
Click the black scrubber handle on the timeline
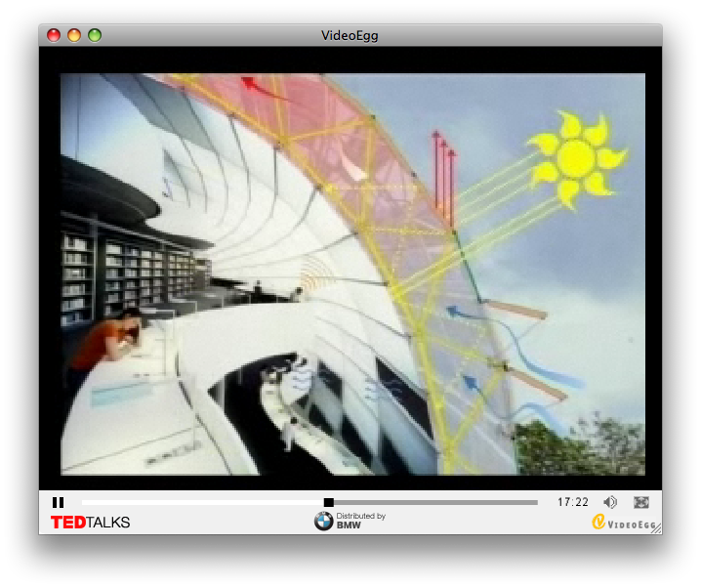click(x=329, y=502)
